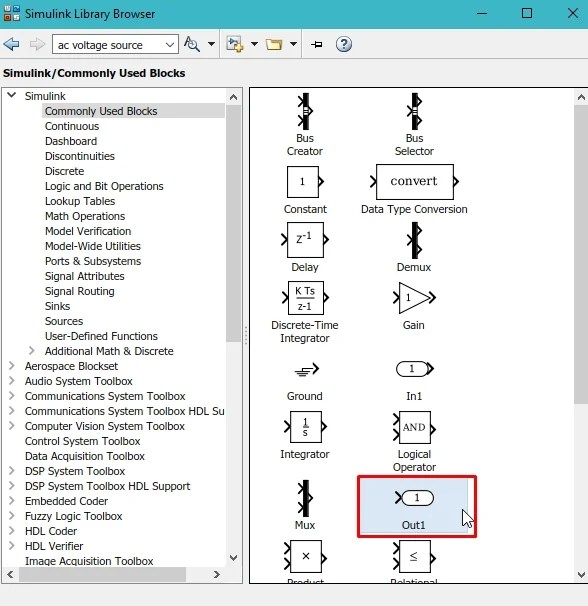Viewport: 588px width, 606px height.
Task: Go forward with the right arrow
Action: [x=37, y=44]
